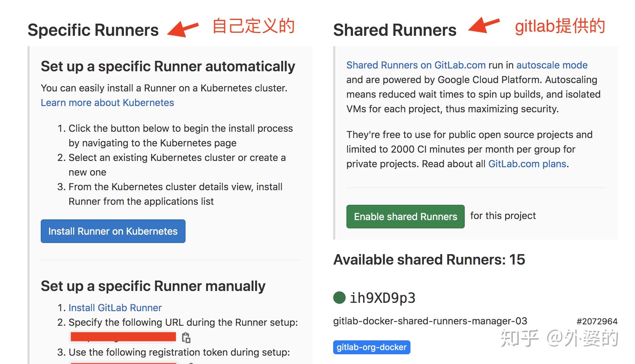The height and width of the screenshot is (364, 635).
Task: Open the Learn more about Kubernetes link
Action: (107, 103)
